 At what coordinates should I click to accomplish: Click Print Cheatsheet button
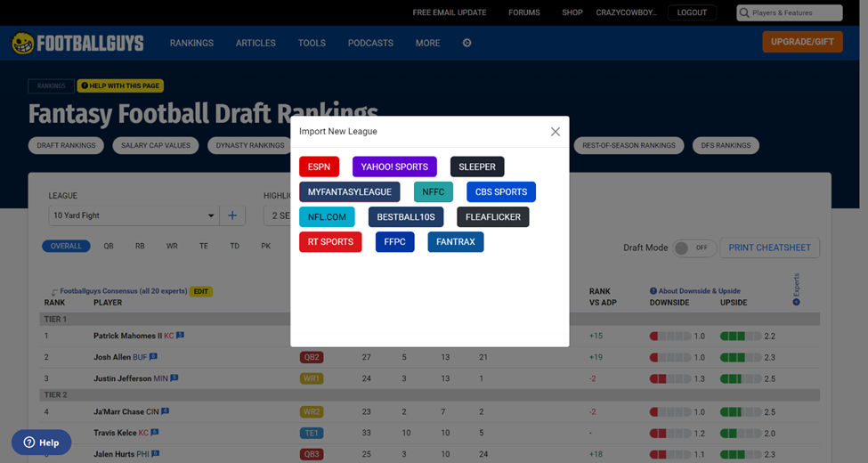pyautogui.click(x=769, y=248)
